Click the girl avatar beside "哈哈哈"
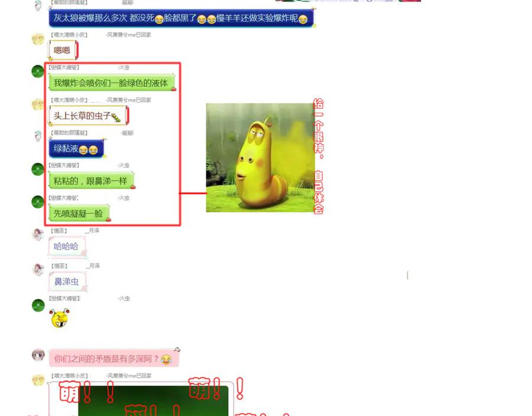This screenshot has height=416, width=532. 38,234
